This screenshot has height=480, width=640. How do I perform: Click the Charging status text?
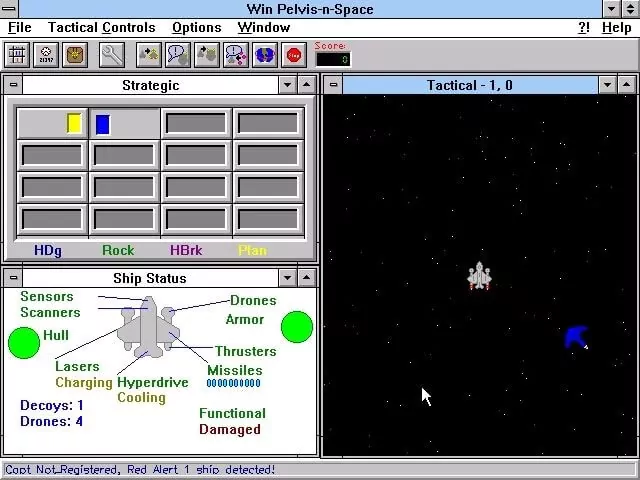point(84,382)
